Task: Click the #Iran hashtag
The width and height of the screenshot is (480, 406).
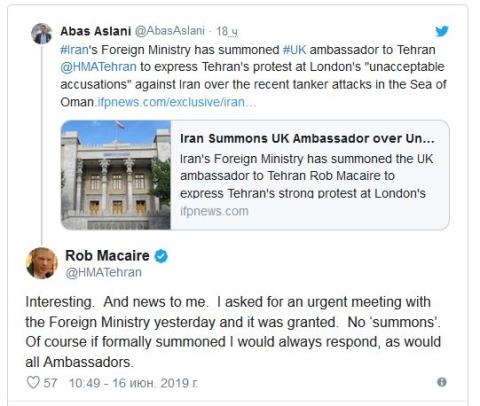Action: [74, 50]
